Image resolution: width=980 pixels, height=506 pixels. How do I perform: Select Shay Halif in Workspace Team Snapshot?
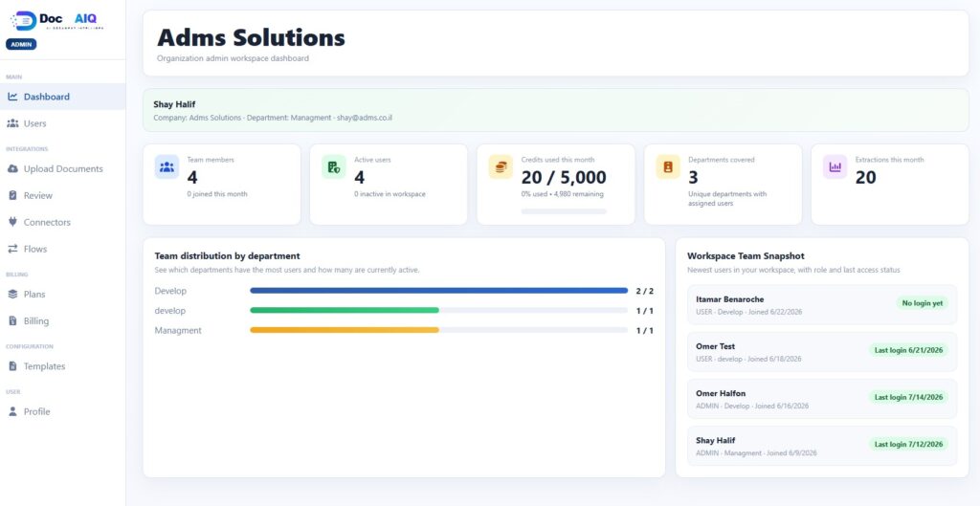822,446
